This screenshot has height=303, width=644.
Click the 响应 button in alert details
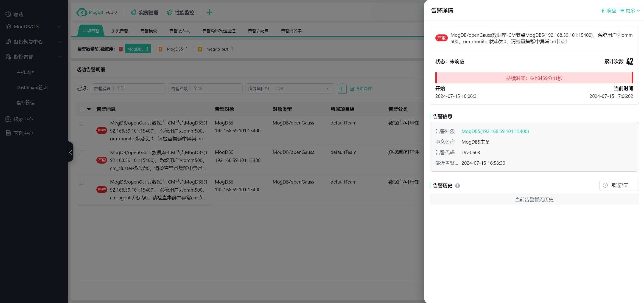click(x=609, y=11)
